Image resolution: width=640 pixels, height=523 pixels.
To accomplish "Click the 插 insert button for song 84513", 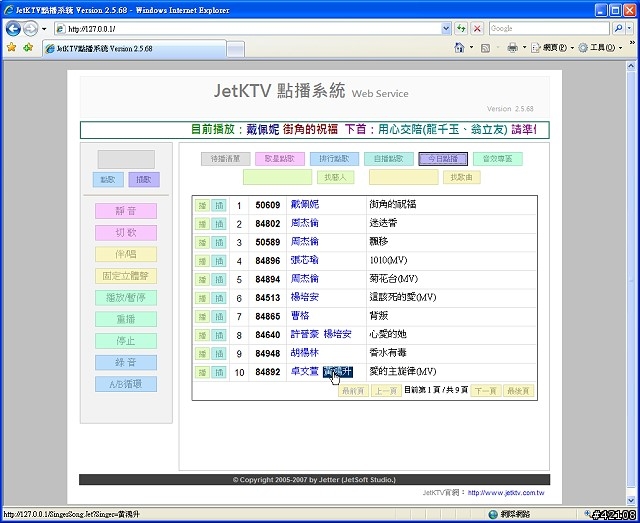I will pos(219,298).
